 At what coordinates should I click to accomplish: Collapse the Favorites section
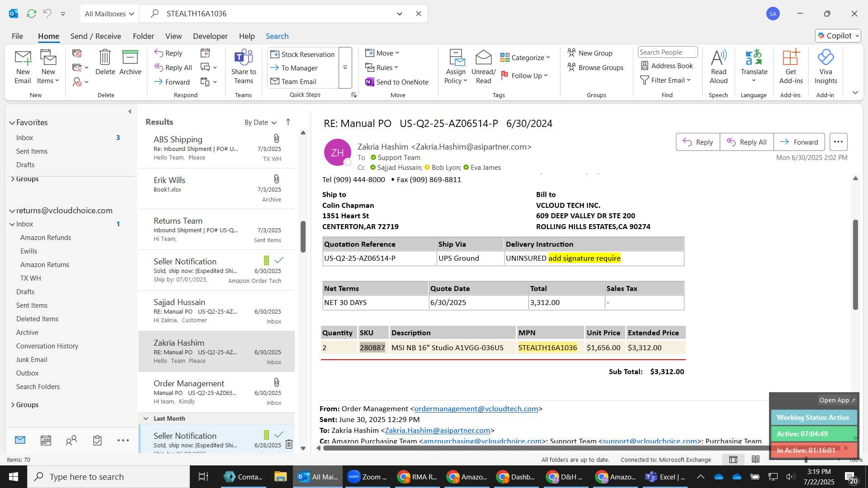pyautogui.click(x=12, y=123)
